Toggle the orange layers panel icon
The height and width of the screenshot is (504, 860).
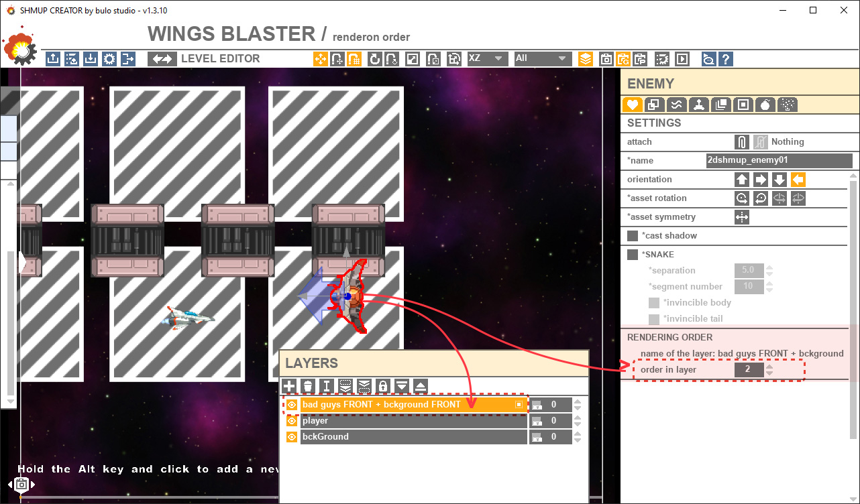pyautogui.click(x=586, y=59)
